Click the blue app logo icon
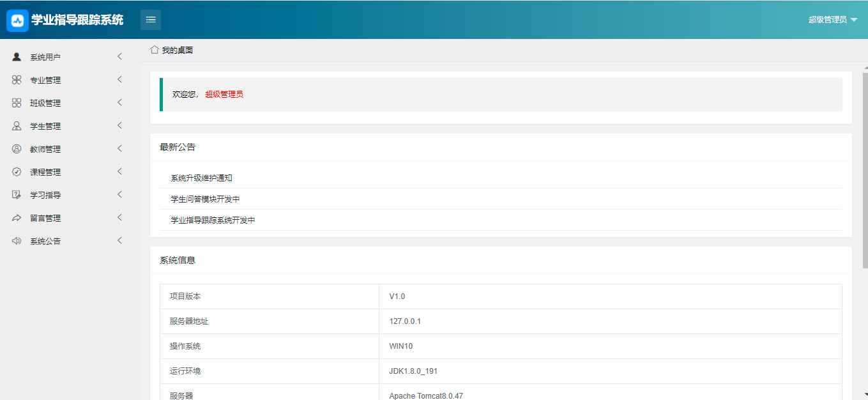The width and height of the screenshot is (868, 400). coord(18,20)
